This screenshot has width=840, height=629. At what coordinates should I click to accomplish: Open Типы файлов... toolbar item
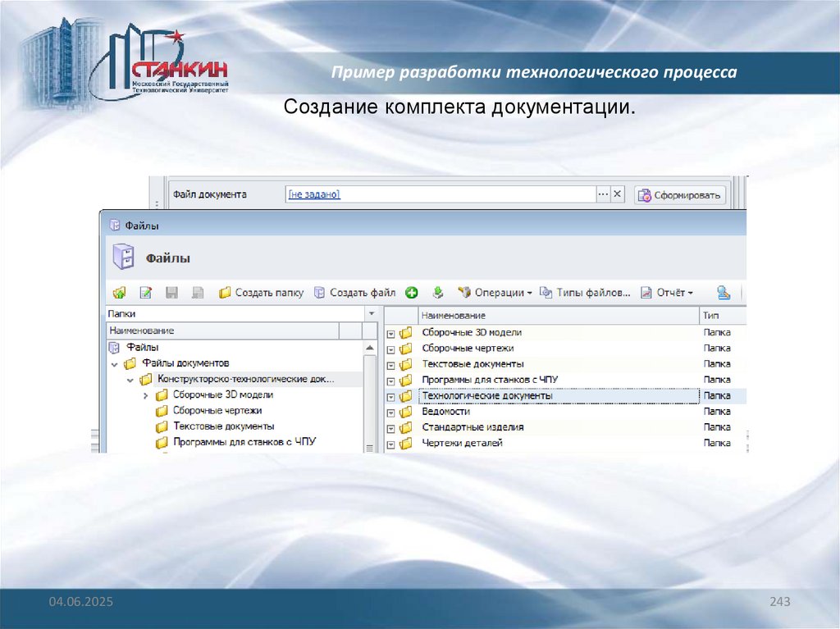[586, 293]
